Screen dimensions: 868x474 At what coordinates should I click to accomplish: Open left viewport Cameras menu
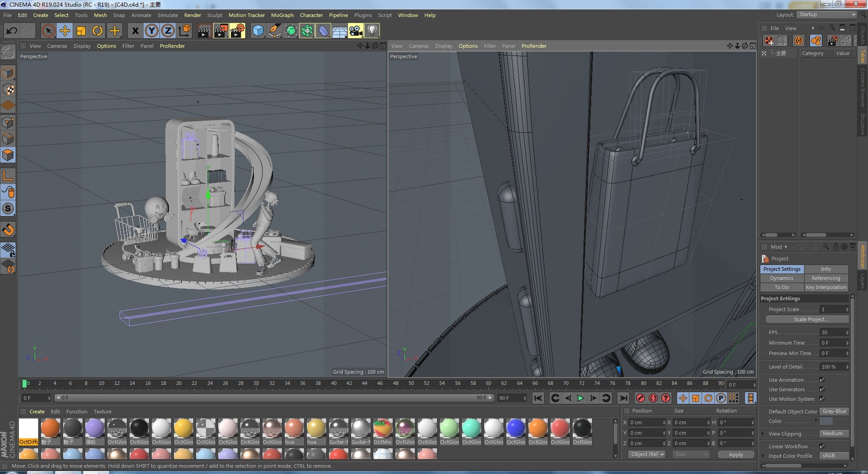[57, 46]
